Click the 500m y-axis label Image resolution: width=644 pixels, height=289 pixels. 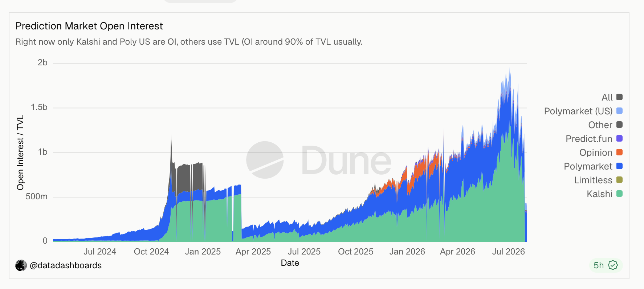[x=36, y=197]
